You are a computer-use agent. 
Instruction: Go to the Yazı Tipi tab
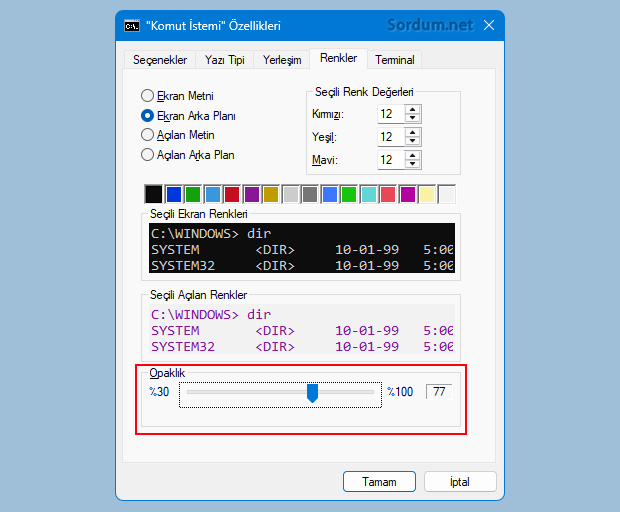click(225, 60)
